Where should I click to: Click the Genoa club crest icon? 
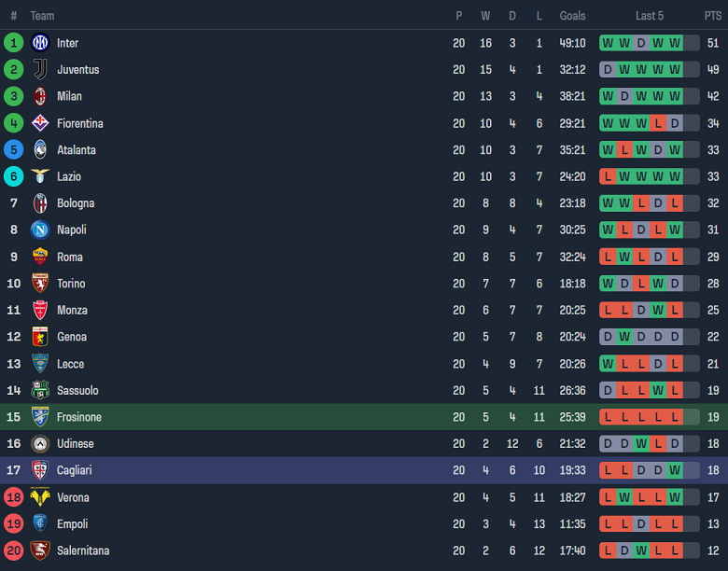pyautogui.click(x=40, y=337)
